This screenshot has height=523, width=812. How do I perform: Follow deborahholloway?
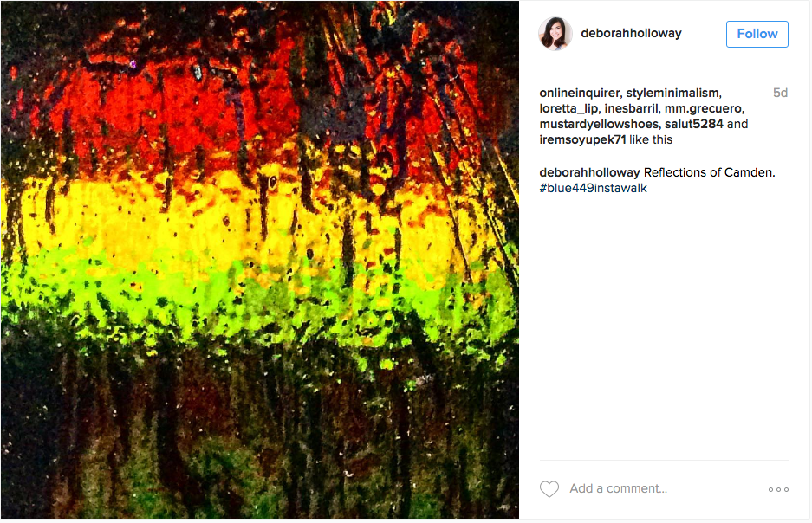[x=757, y=34]
